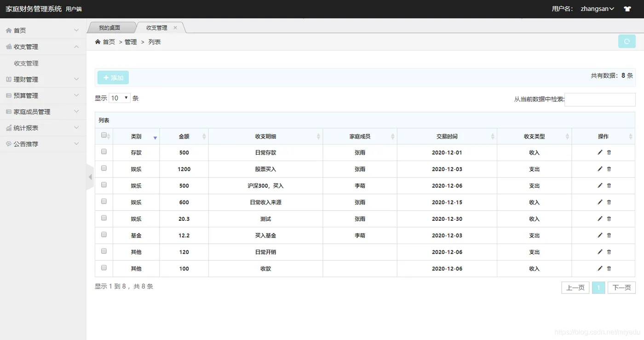Expand the 理财管理 sidebar menu
Image resolution: width=644 pixels, height=340 pixels.
[43, 79]
